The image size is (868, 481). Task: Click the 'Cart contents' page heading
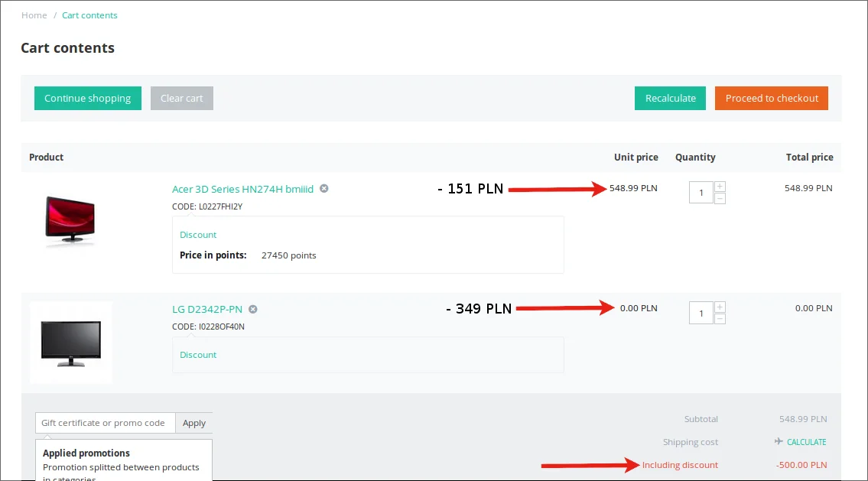[x=67, y=48]
